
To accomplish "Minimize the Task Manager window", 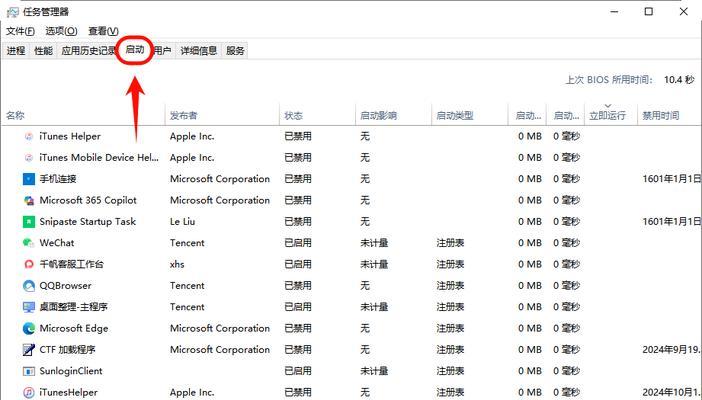I will (614, 12).
